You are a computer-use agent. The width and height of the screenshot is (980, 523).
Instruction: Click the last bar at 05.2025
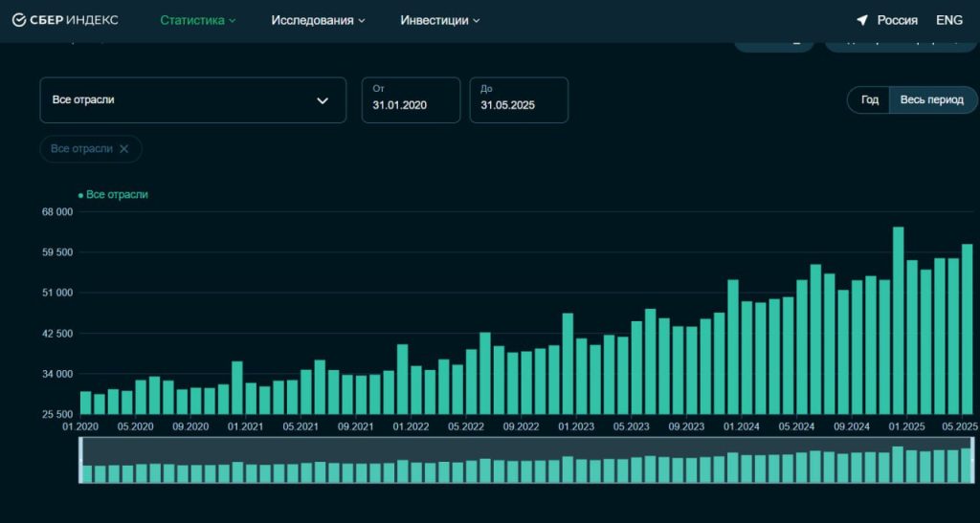pyautogui.click(x=968, y=329)
